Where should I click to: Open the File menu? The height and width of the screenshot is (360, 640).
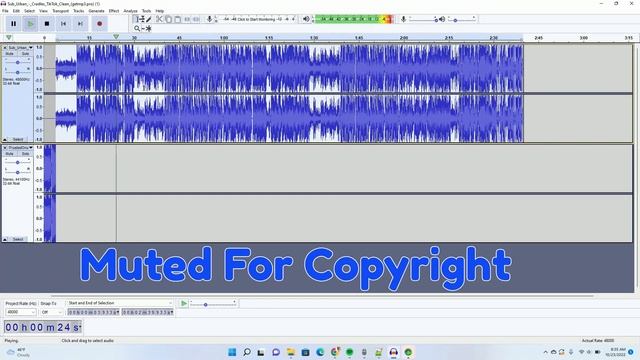[5, 11]
